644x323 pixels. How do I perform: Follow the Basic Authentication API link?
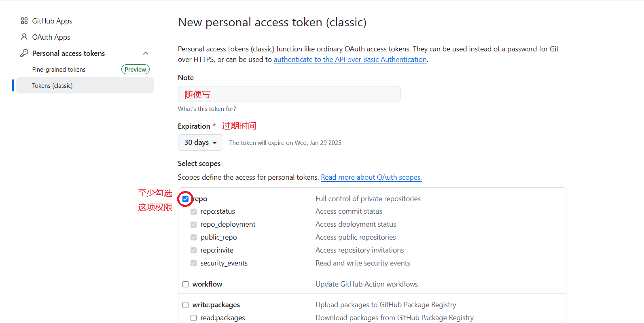click(350, 59)
